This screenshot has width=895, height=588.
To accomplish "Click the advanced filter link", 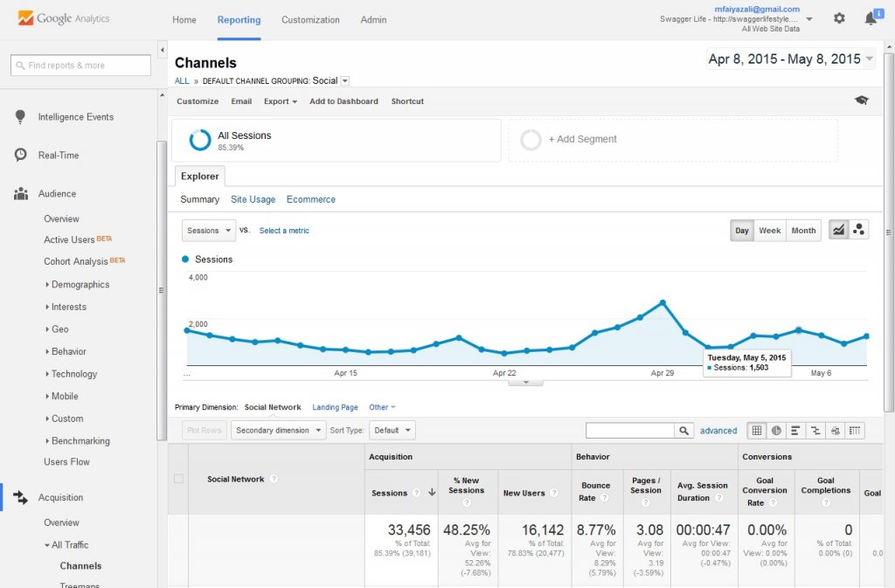I will click(x=718, y=431).
